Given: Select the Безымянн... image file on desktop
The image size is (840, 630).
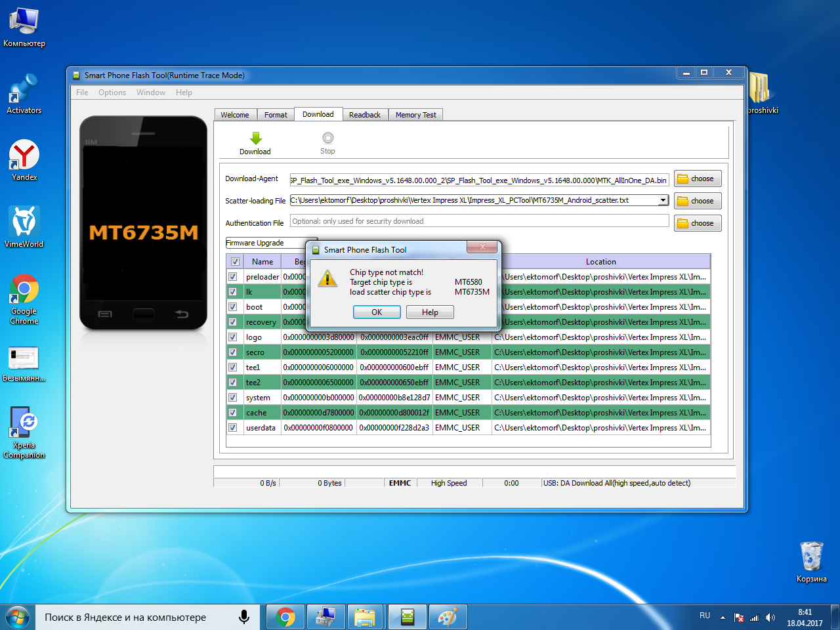Looking at the screenshot, I should click(24, 364).
